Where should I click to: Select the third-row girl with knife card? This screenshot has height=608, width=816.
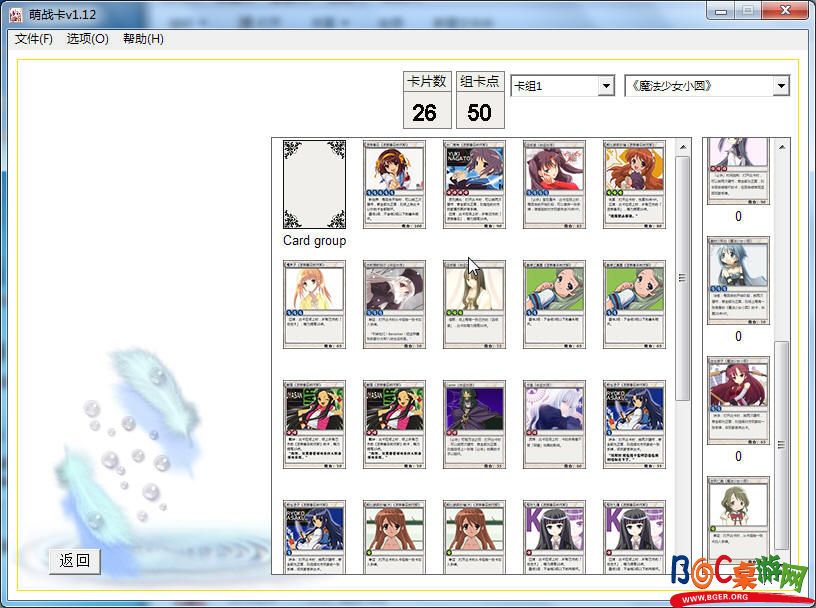[634, 425]
